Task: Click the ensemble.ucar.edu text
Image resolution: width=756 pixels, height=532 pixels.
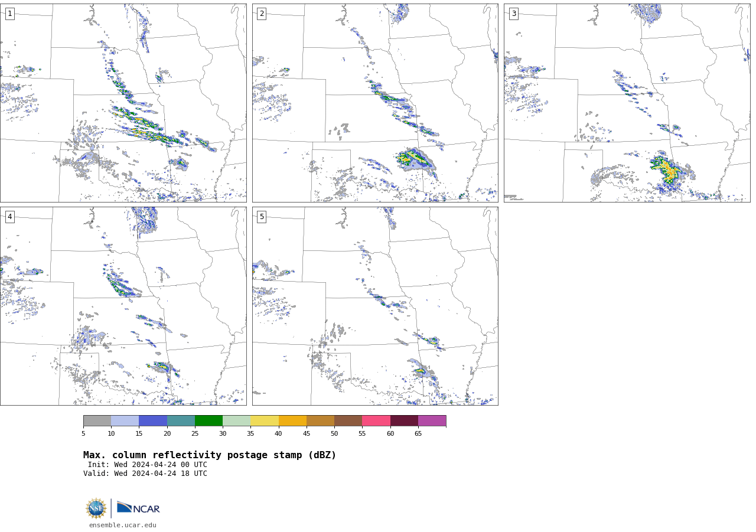Action: 123,525
